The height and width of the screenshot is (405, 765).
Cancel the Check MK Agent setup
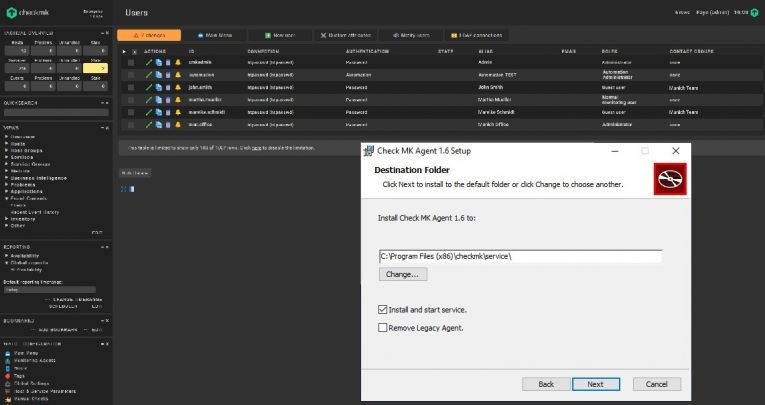click(x=657, y=384)
